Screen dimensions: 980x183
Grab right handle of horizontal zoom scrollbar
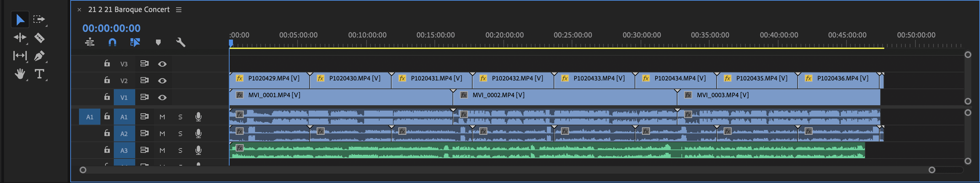point(932,170)
